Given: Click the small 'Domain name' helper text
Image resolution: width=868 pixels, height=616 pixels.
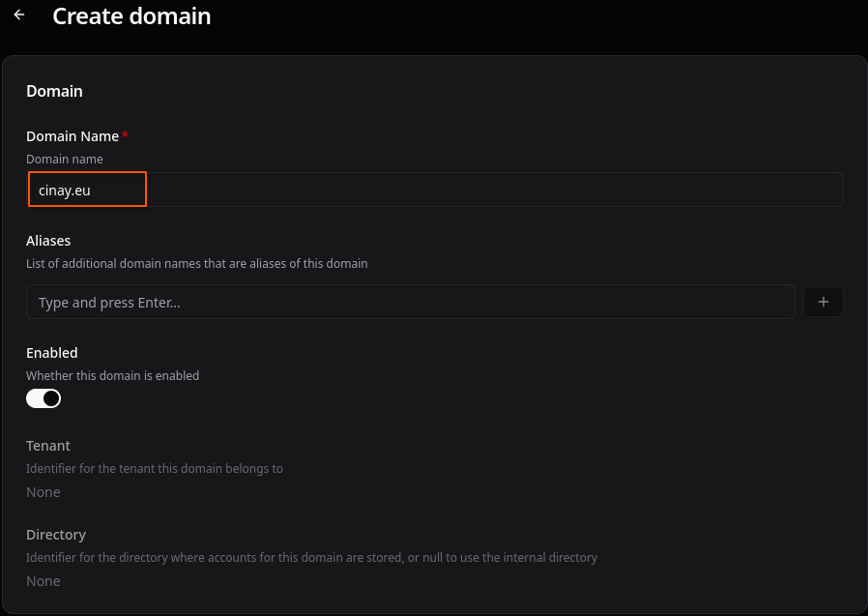Looking at the screenshot, I should [x=65, y=159].
